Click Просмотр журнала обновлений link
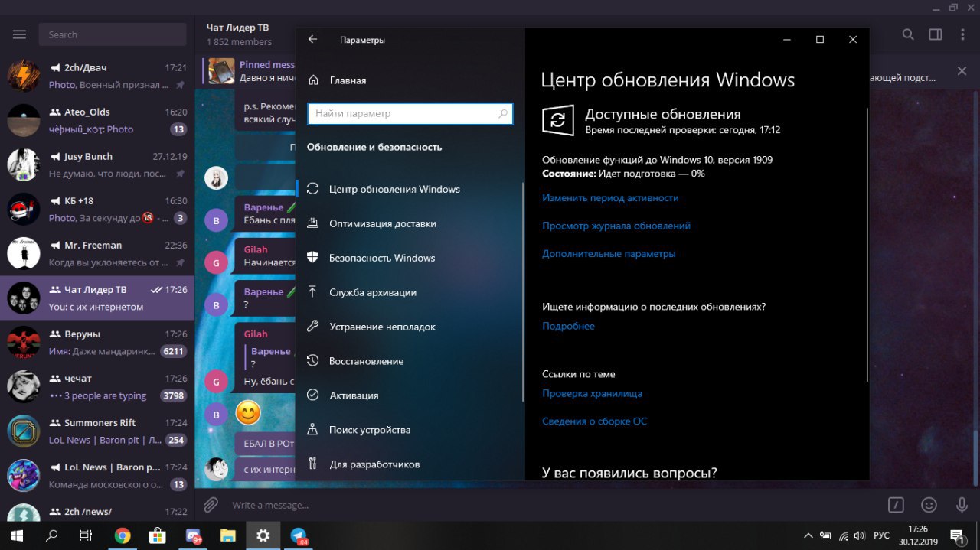The image size is (980, 550). [x=616, y=226]
